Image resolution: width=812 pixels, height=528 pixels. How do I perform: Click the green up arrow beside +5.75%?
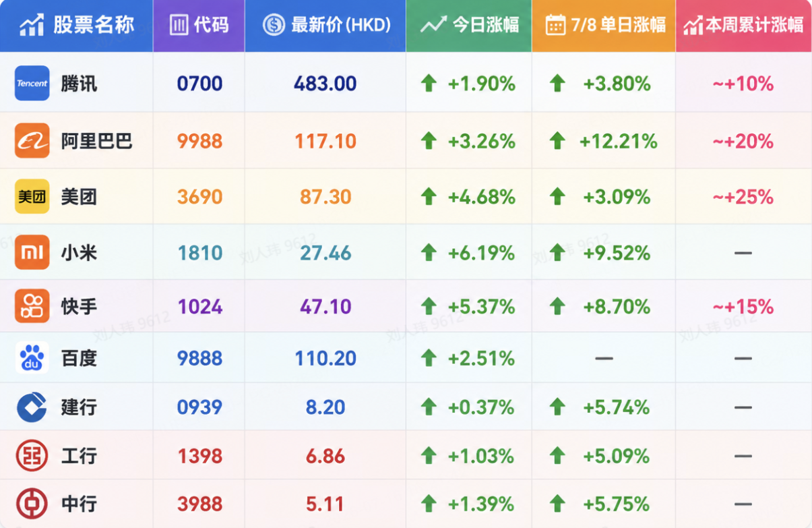[557, 504]
